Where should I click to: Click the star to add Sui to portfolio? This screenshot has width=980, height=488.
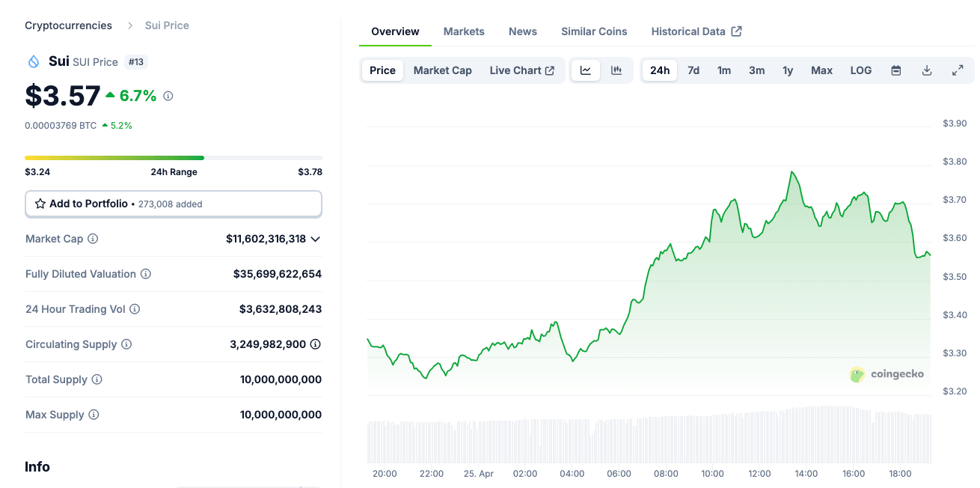(40, 203)
